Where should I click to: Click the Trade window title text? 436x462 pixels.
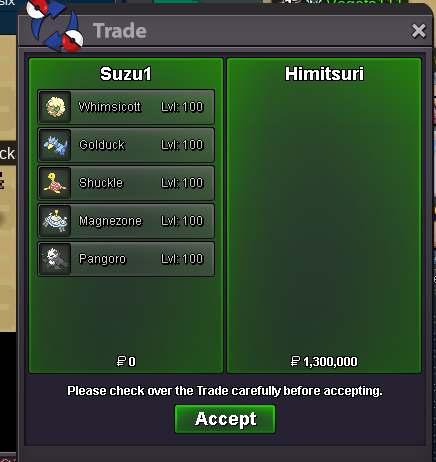(x=120, y=31)
